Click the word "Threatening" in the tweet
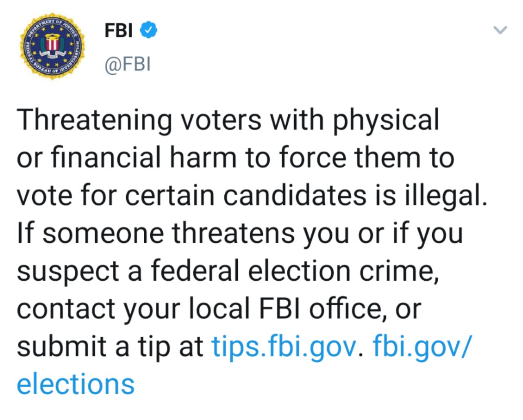 point(95,121)
